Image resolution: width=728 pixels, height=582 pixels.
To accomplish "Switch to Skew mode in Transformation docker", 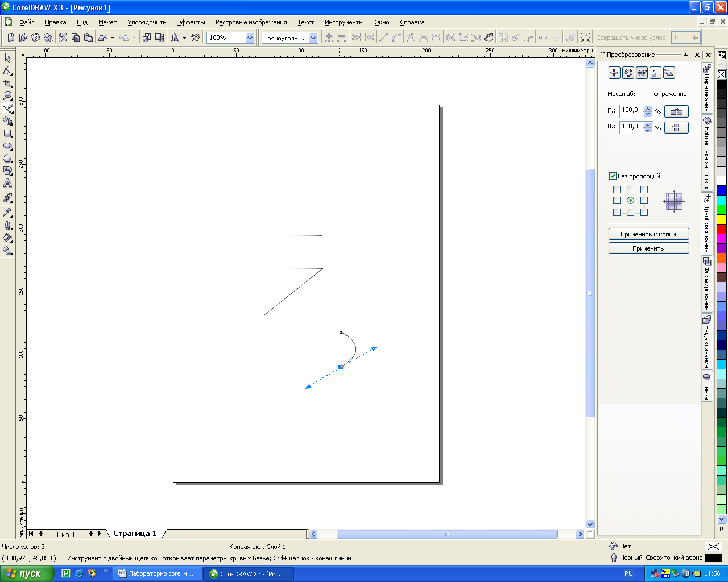I will tap(669, 73).
